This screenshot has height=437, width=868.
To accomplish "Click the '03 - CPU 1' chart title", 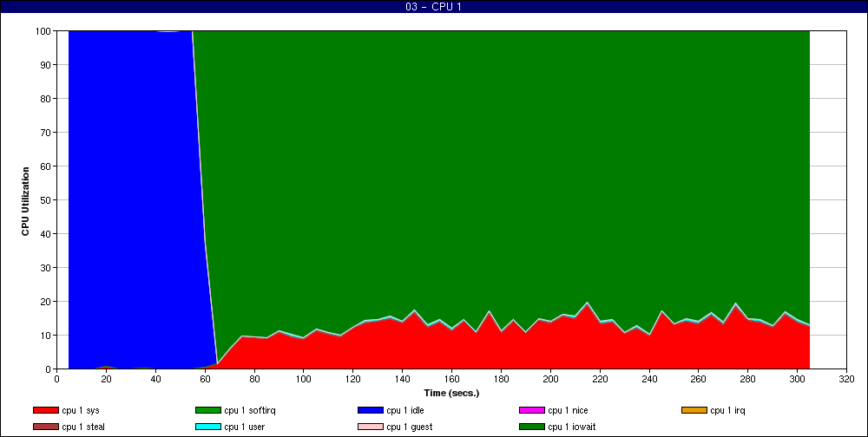I will [433, 7].
